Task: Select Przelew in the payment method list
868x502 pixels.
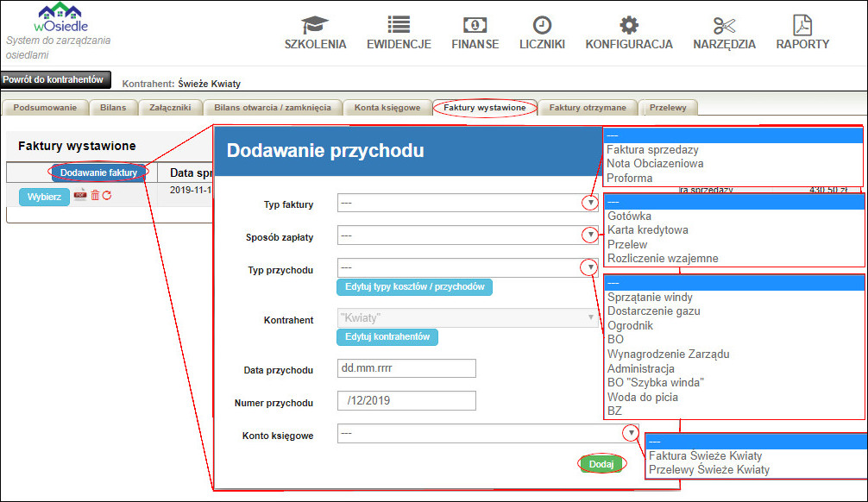Action: click(x=629, y=244)
